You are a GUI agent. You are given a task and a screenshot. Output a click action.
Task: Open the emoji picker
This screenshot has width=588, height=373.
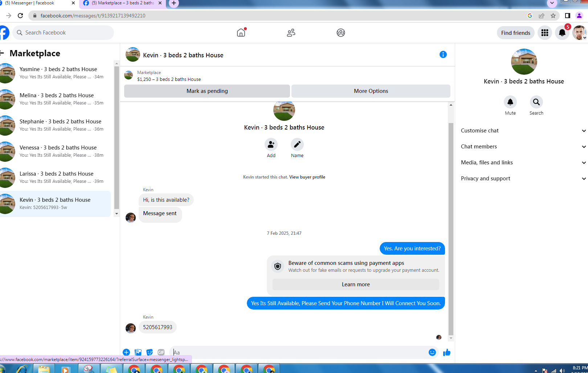[432, 352]
